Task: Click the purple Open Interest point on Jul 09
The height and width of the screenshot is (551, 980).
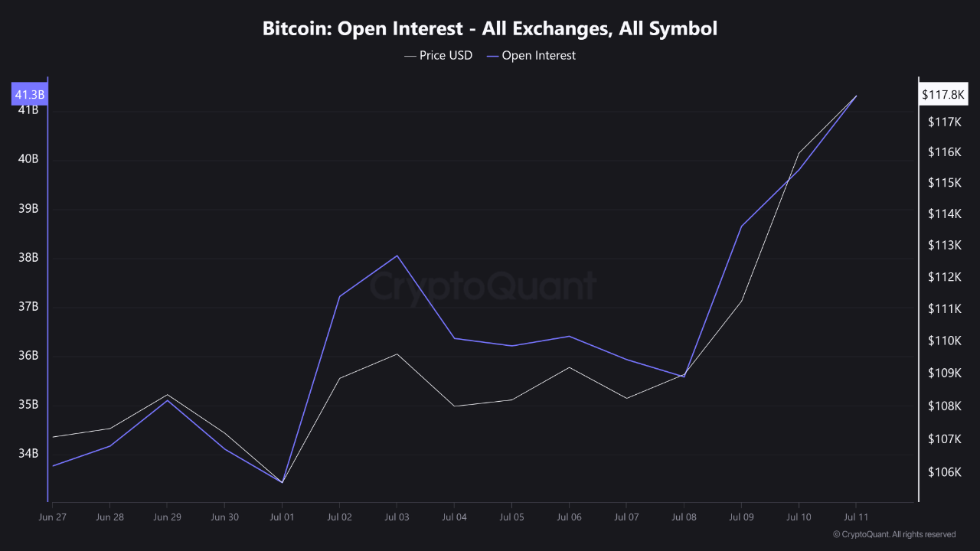Action: click(x=741, y=226)
